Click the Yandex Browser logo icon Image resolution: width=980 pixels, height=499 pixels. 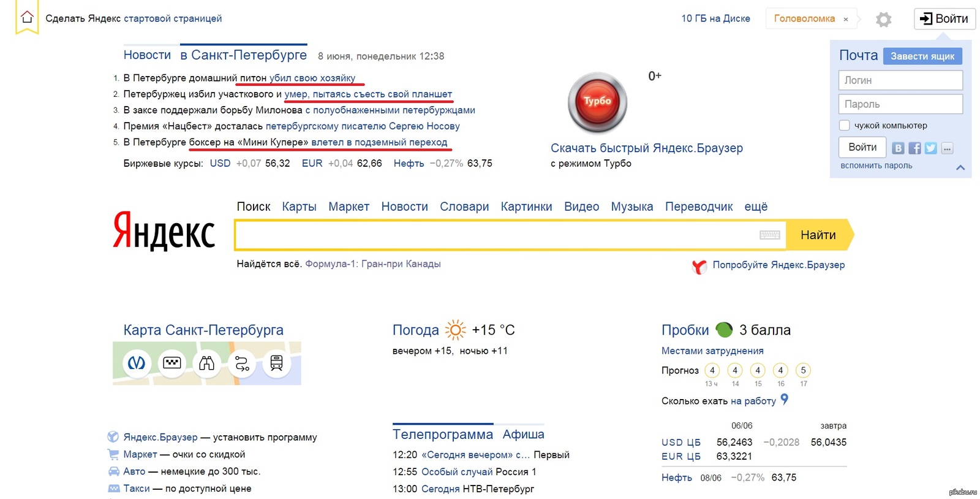tap(699, 266)
